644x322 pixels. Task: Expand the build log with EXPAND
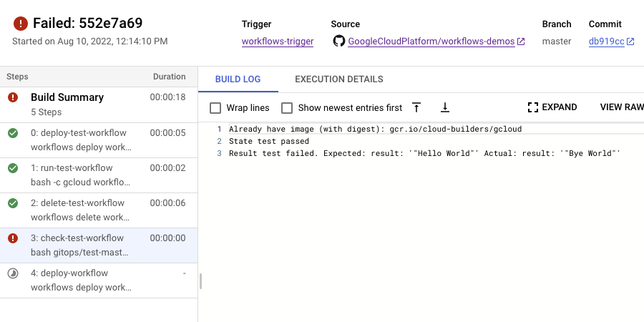[552, 107]
